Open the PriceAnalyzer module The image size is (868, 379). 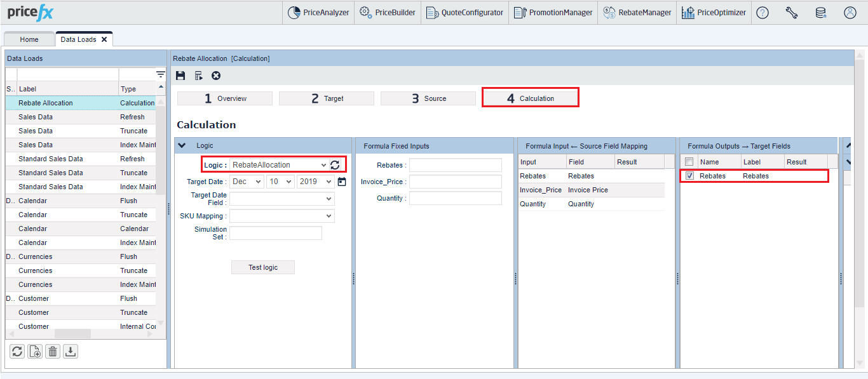[x=318, y=13]
